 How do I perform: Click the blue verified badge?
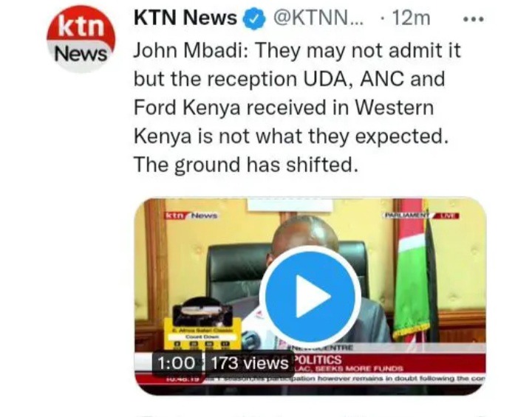click(254, 19)
